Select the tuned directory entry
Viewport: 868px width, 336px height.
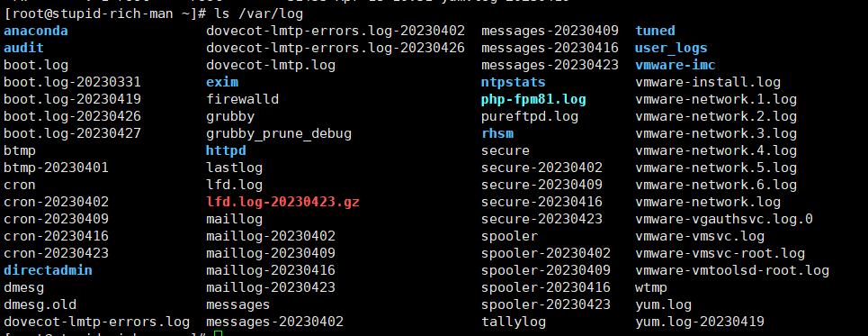pyautogui.click(x=655, y=31)
